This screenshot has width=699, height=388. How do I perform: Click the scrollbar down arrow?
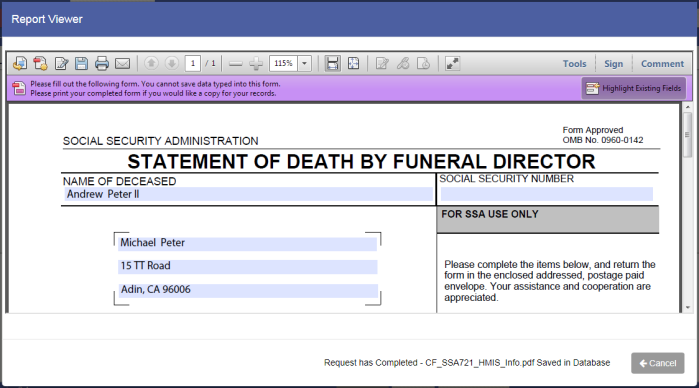[688, 308]
